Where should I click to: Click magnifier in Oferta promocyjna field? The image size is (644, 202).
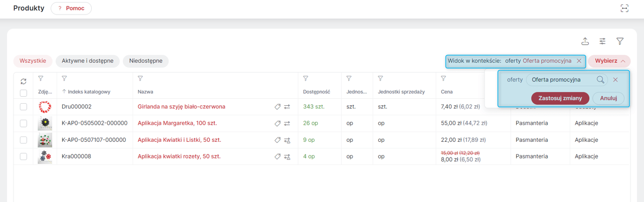(x=601, y=80)
